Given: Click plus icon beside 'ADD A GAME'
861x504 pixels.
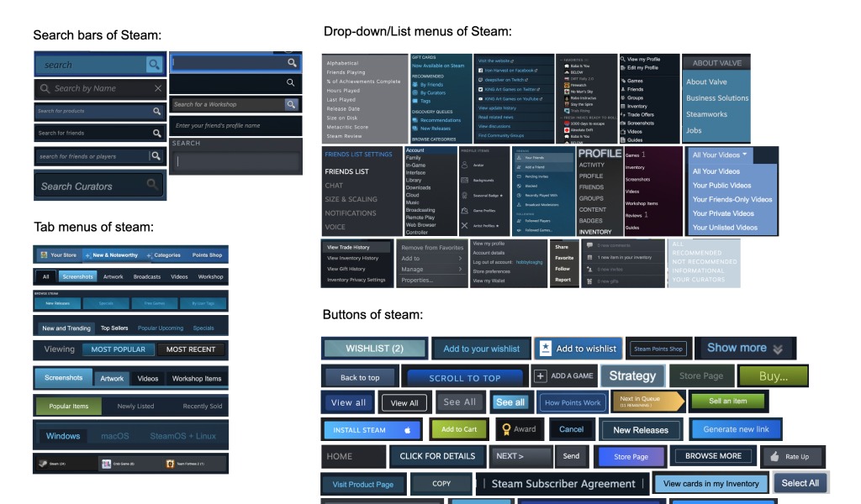Looking at the screenshot, I should tap(541, 376).
